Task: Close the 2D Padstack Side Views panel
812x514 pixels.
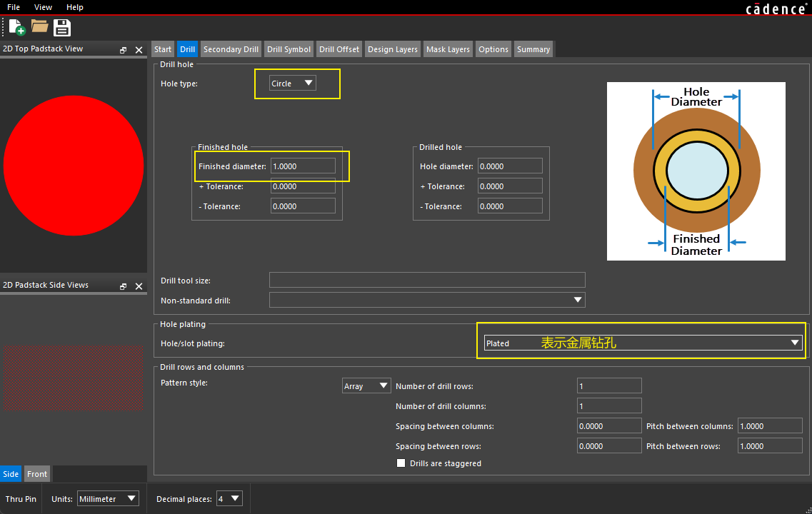Action: tap(139, 286)
